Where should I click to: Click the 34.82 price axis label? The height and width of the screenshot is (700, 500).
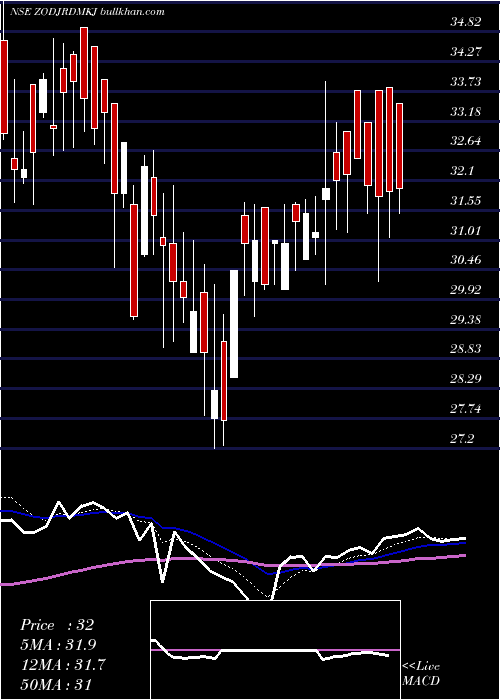tap(466, 21)
